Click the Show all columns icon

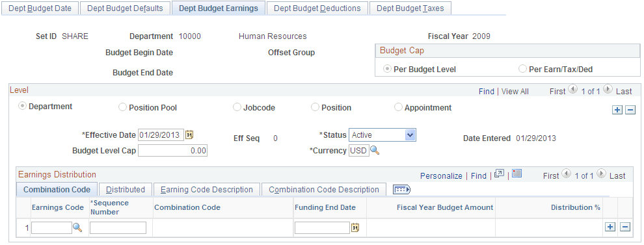(401, 189)
